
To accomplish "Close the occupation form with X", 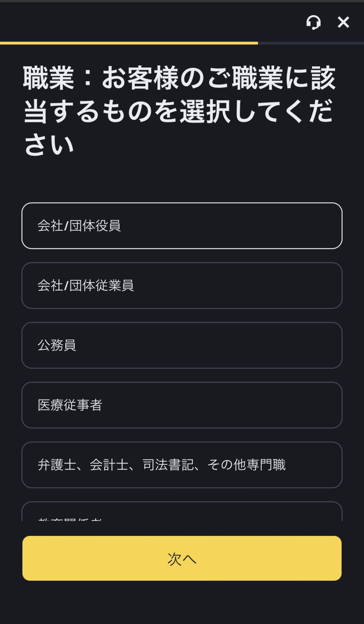I will [343, 22].
